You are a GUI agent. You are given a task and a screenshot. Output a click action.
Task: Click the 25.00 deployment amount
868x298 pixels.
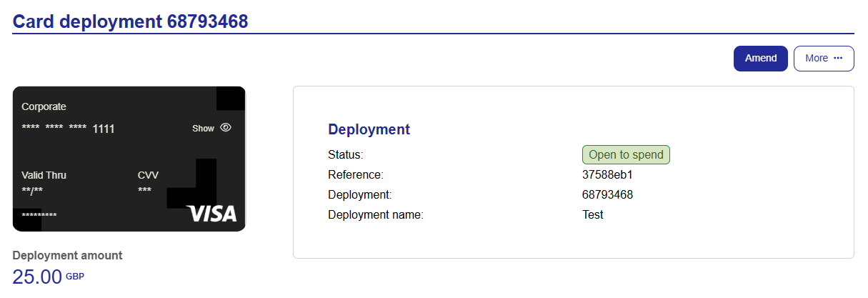pos(37,277)
